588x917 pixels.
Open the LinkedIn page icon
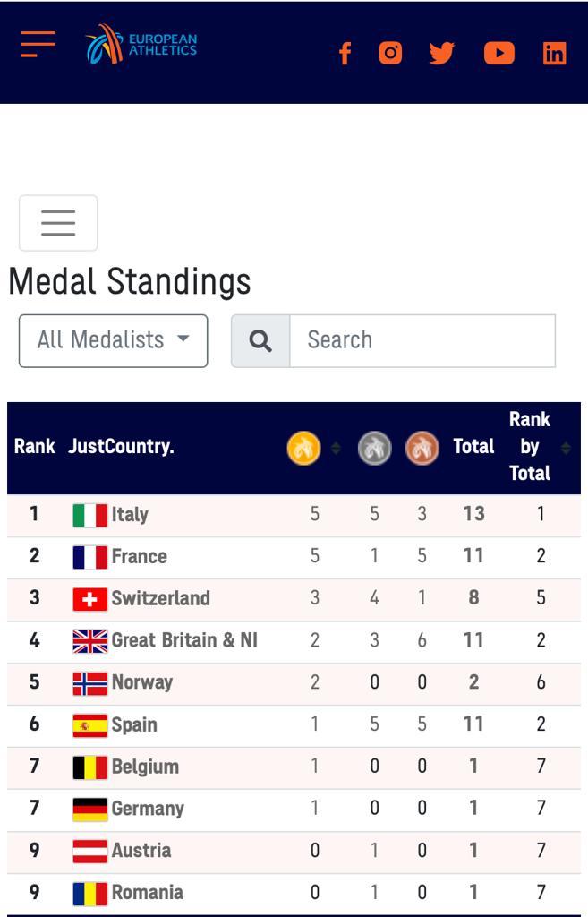[x=554, y=54]
